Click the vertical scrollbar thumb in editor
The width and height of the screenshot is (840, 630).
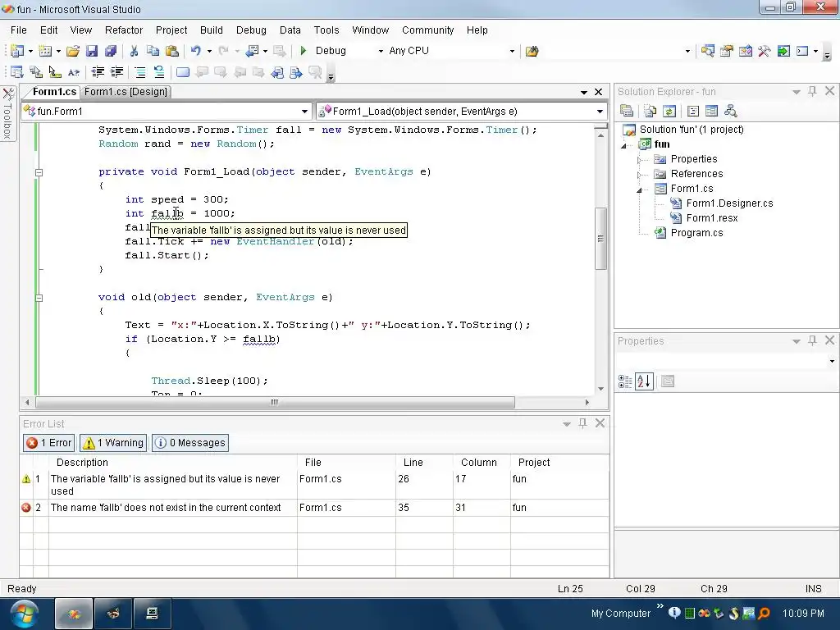[x=600, y=239]
